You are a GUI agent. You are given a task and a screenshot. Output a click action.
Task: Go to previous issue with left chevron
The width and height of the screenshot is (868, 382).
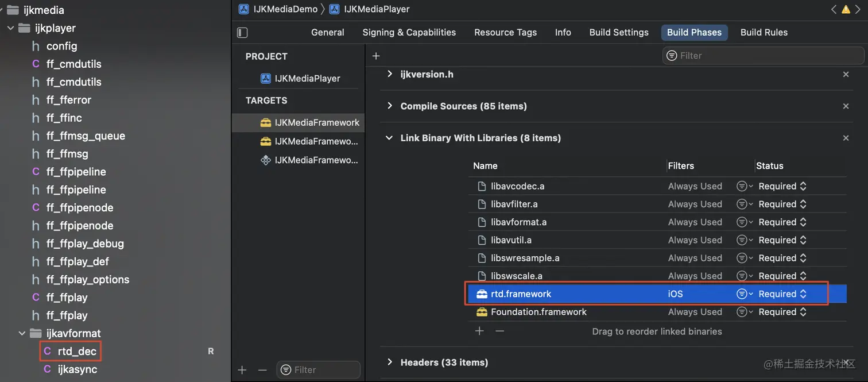tap(834, 9)
